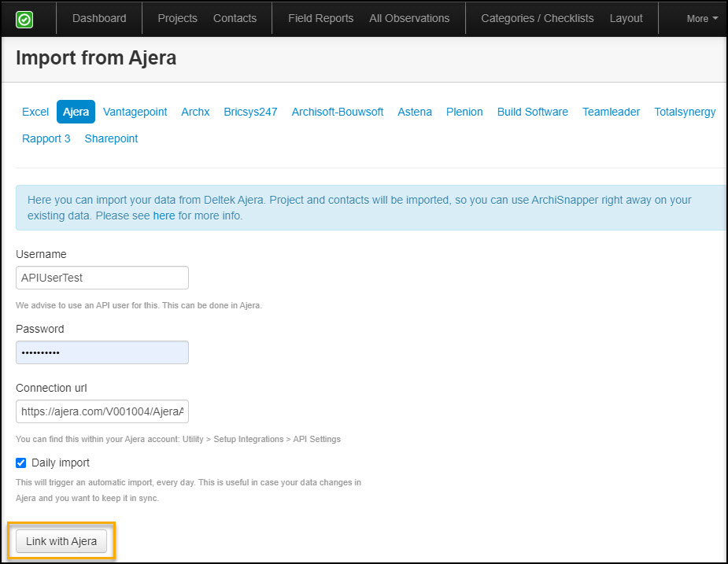Screen dimensions: 728x564
Task: Switch to the Astena tab
Action: 415,112
